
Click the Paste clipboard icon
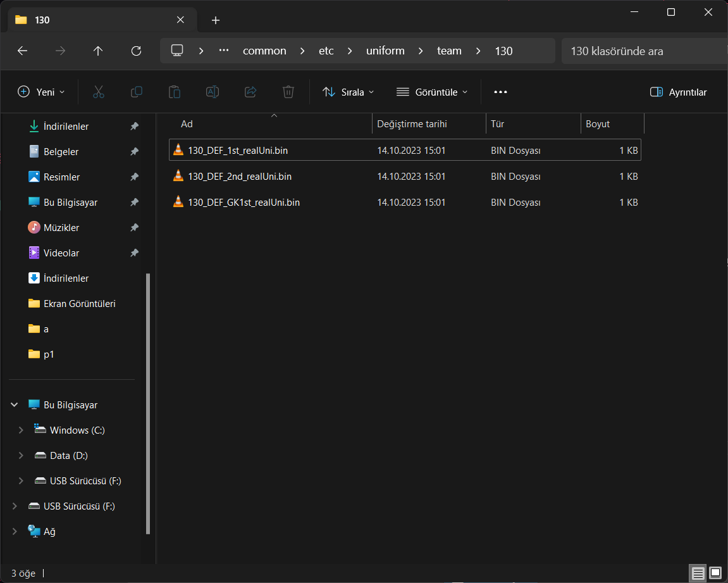click(174, 92)
